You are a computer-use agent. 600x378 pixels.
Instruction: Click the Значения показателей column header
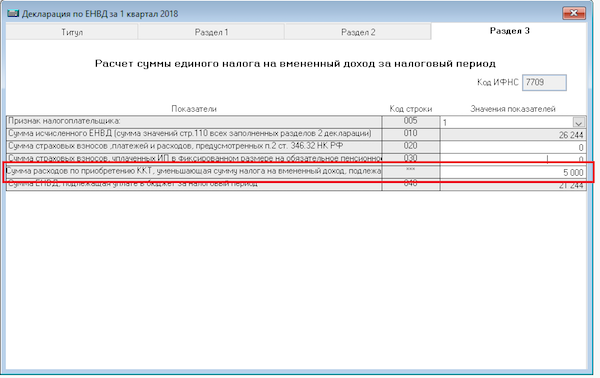(513, 109)
